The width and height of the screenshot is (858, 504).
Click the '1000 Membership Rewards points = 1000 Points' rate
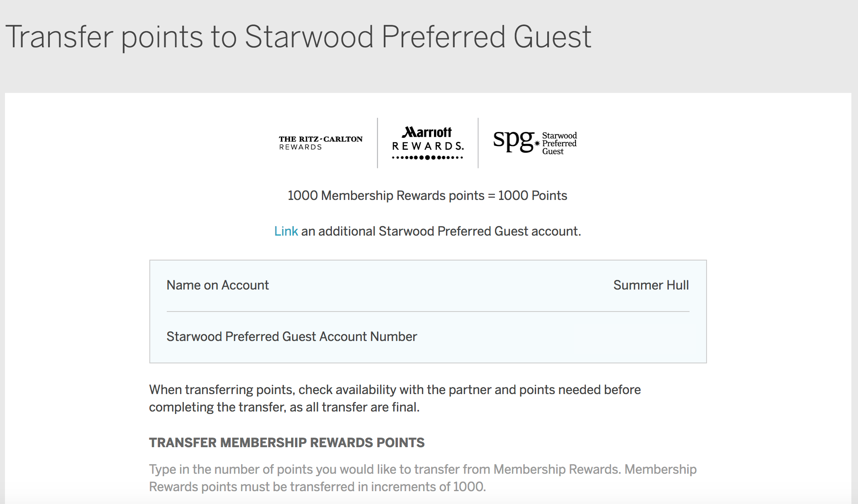(427, 195)
